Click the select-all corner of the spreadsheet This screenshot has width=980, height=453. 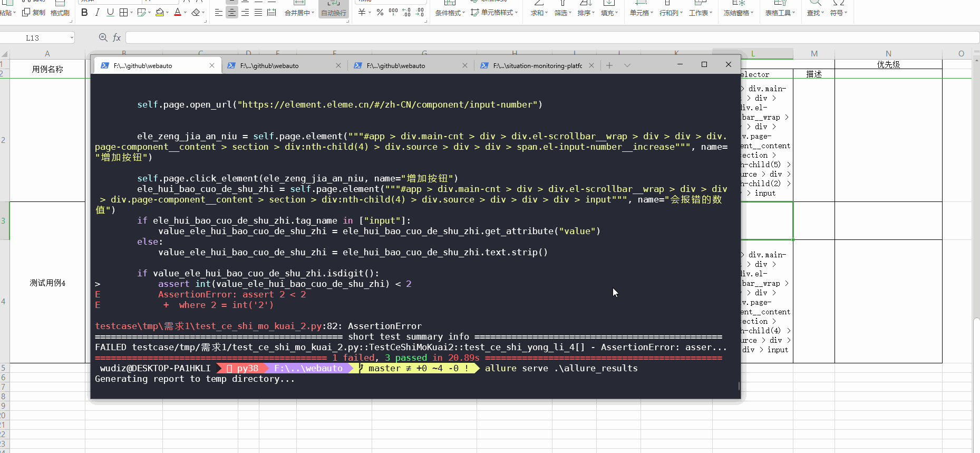(4, 54)
